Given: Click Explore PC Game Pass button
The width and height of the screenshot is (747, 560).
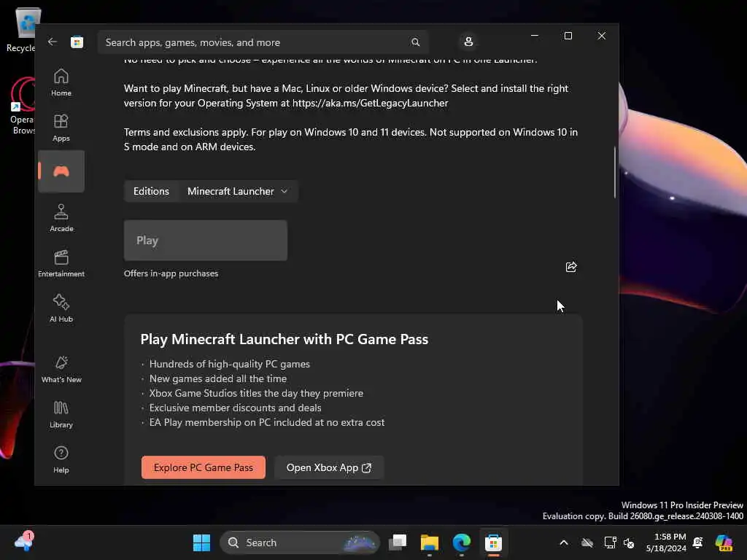Looking at the screenshot, I should click(204, 467).
